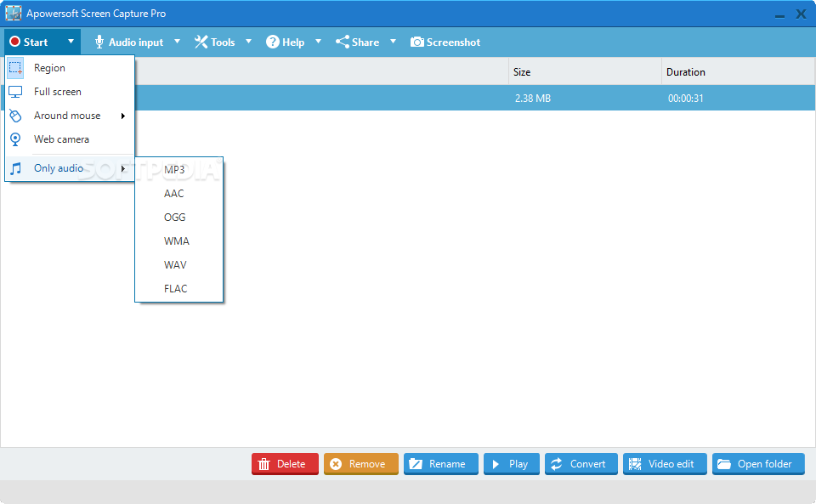Click the Convert arrows icon

pos(556,464)
